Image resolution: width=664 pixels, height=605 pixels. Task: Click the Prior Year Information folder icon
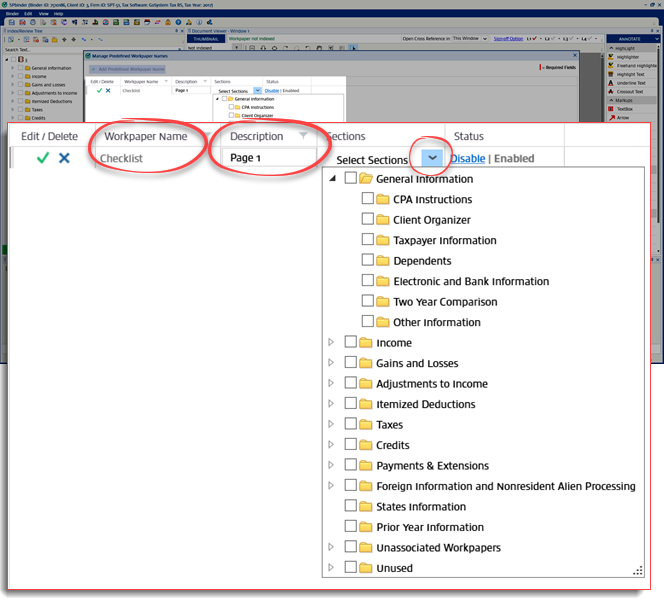pyautogui.click(x=365, y=527)
